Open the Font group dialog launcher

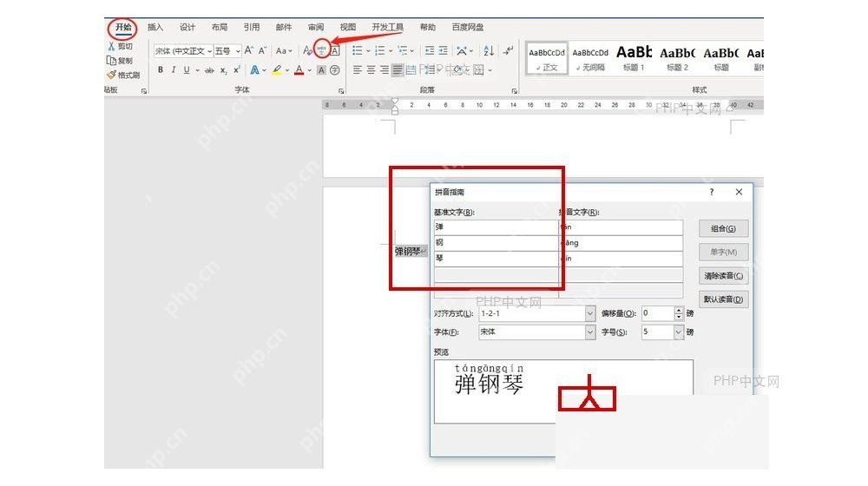click(x=341, y=91)
